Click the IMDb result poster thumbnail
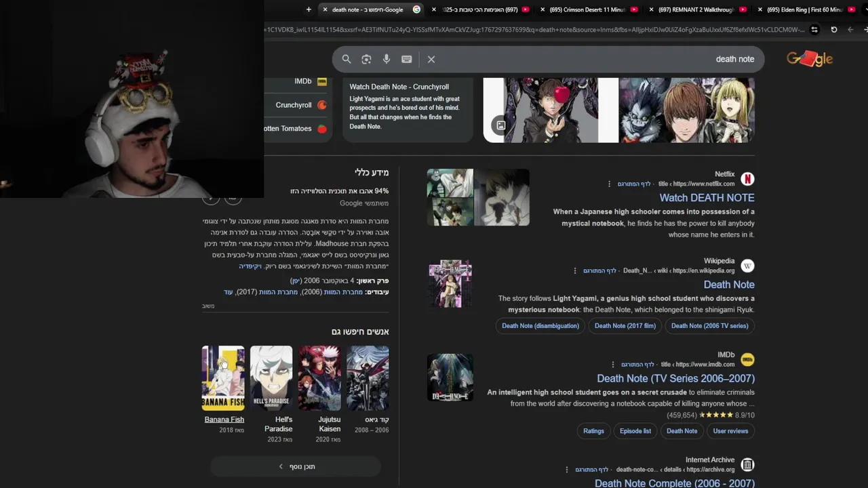Image resolution: width=868 pixels, height=488 pixels. pos(450,378)
